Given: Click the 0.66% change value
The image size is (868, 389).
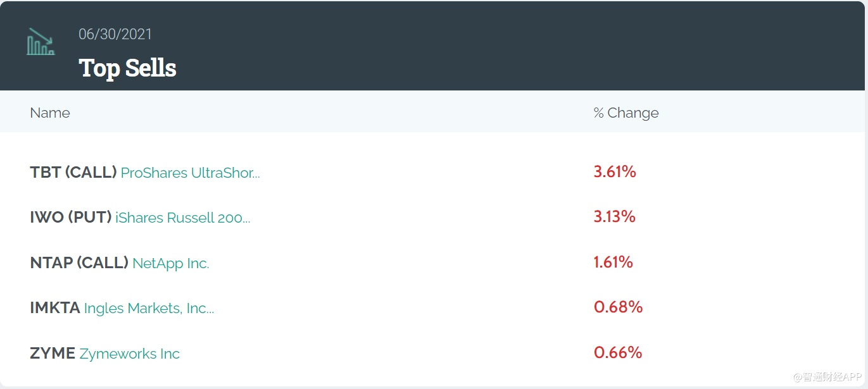Looking at the screenshot, I should pos(618,352).
